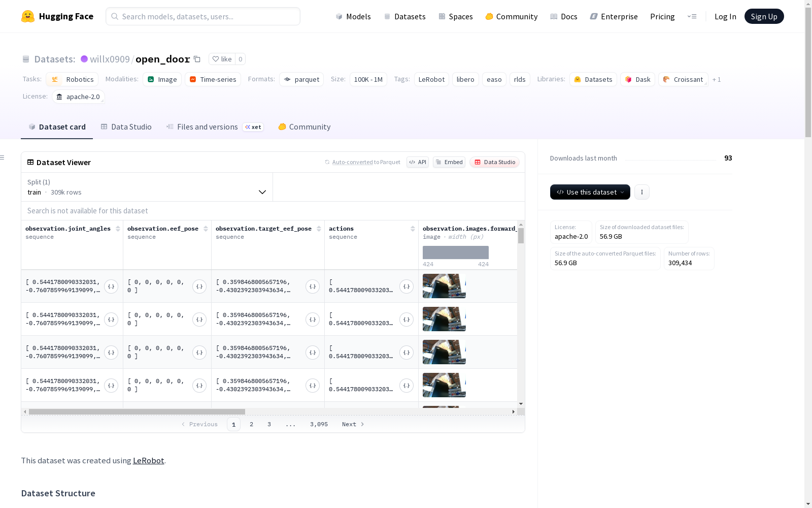The height and width of the screenshot is (508, 812).
Task: Expand JSON for first row target_eef_pose cell
Action: [313, 287]
